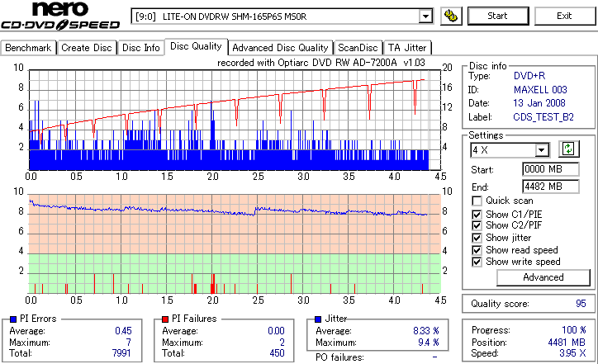Click PI Failures total 450
Screen dimensions: 598x364
[278, 353]
